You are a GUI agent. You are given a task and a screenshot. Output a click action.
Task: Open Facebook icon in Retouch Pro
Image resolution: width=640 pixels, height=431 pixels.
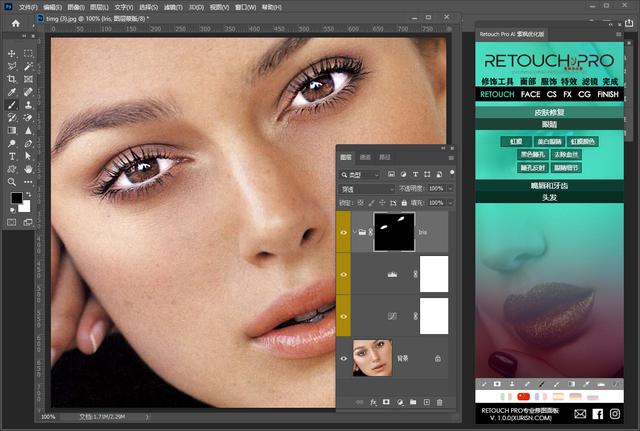(598, 414)
